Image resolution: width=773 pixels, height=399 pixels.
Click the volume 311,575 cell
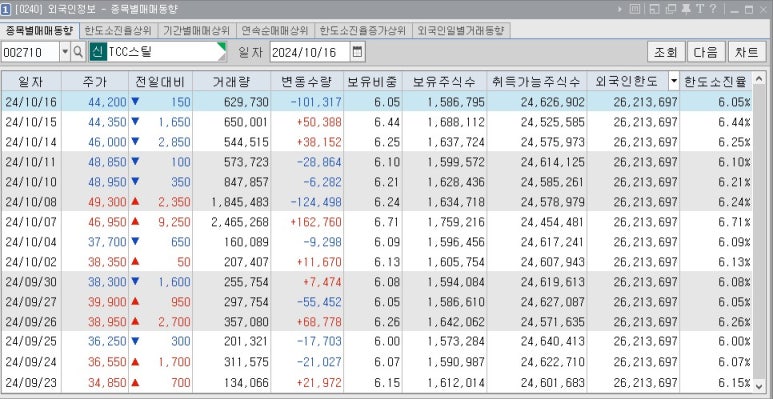coord(231,362)
